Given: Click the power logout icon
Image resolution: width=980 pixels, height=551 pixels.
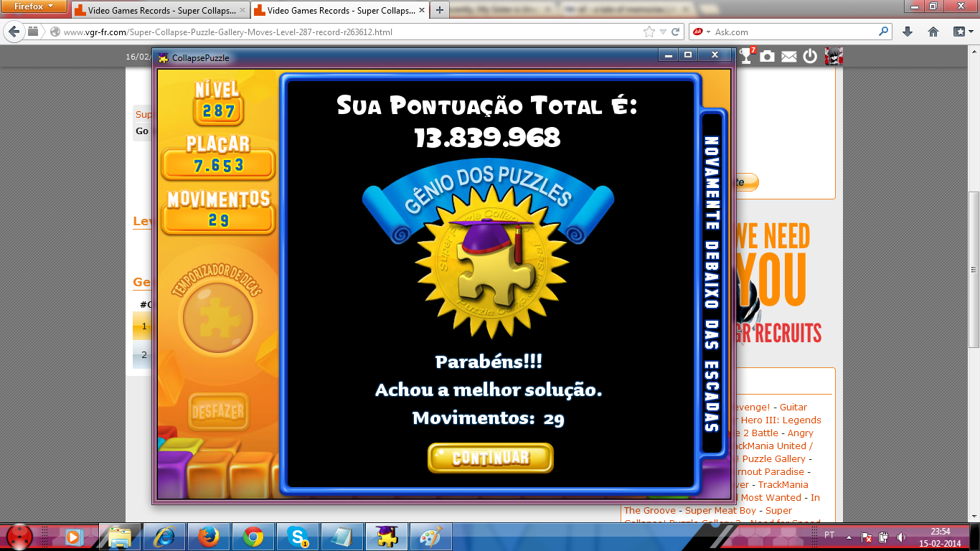Looking at the screenshot, I should (x=810, y=56).
